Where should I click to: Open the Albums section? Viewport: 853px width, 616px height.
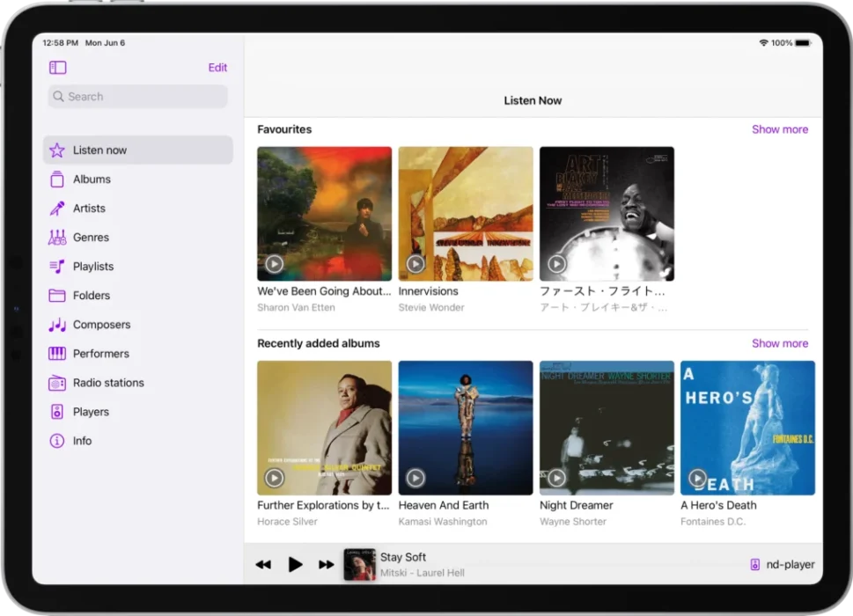click(x=137, y=179)
